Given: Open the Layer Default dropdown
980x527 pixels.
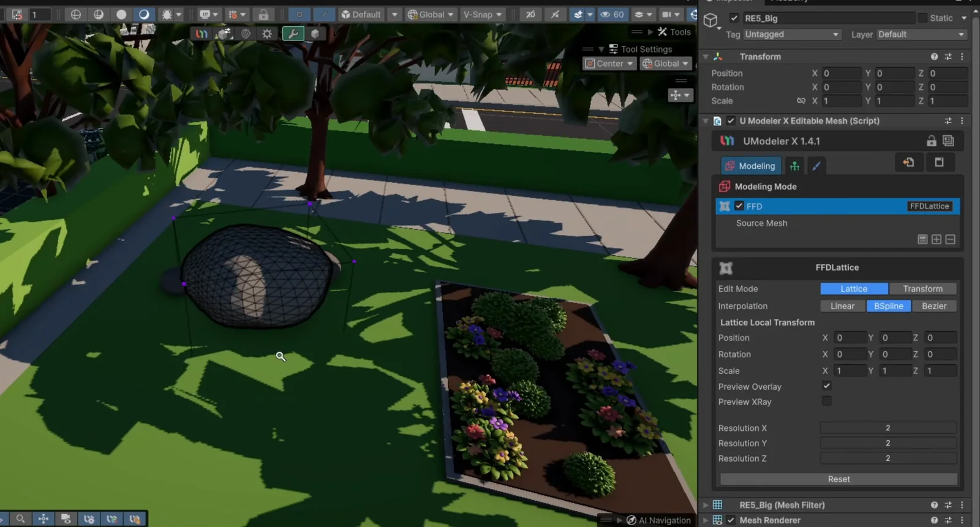Looking at the screenshot, I should 921,35.
